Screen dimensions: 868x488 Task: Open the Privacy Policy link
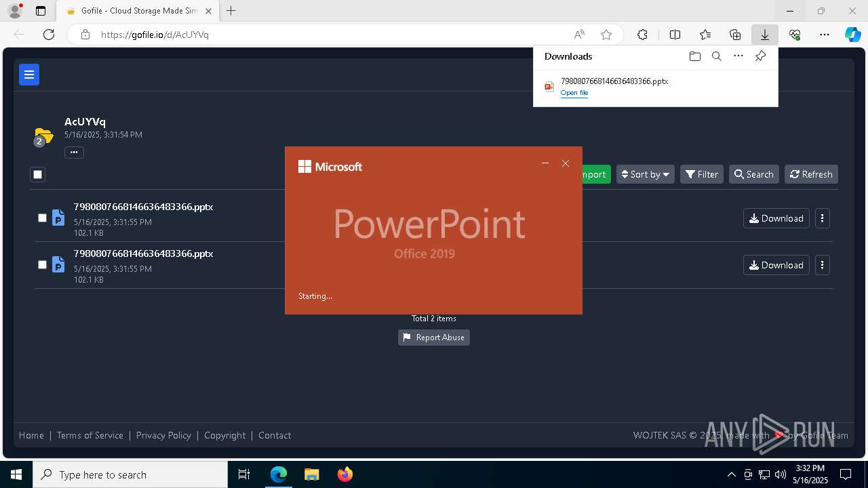coord(163,435)
